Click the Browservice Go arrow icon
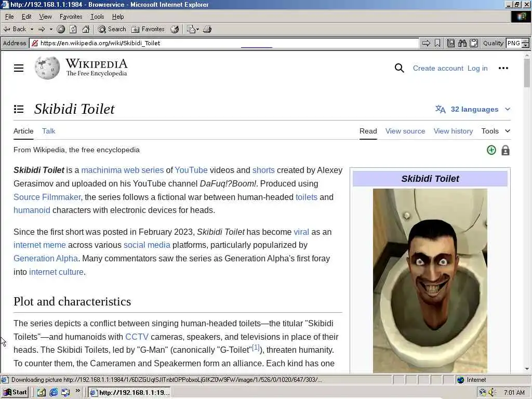 click(x=426, y=43)
